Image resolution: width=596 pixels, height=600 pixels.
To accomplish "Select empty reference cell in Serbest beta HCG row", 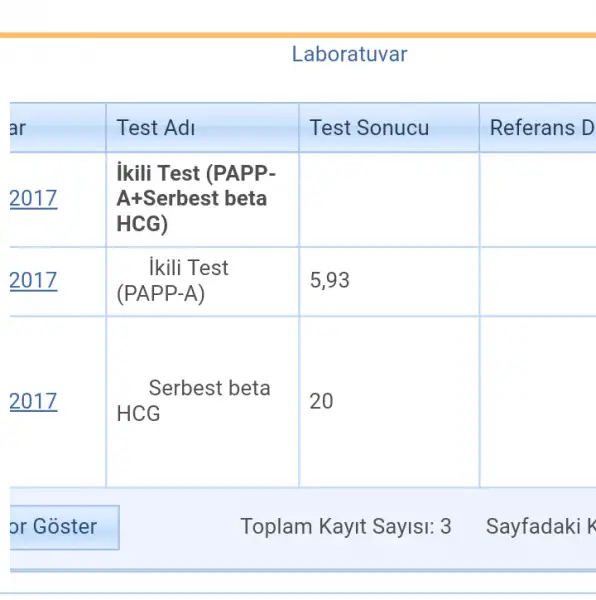I will pos(538,401).
